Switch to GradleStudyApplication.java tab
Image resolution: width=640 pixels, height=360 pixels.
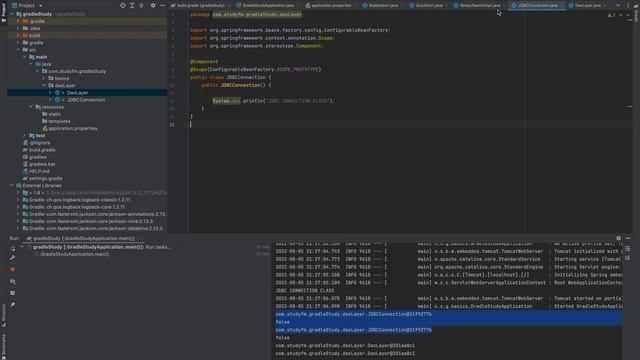coord(265,5)
